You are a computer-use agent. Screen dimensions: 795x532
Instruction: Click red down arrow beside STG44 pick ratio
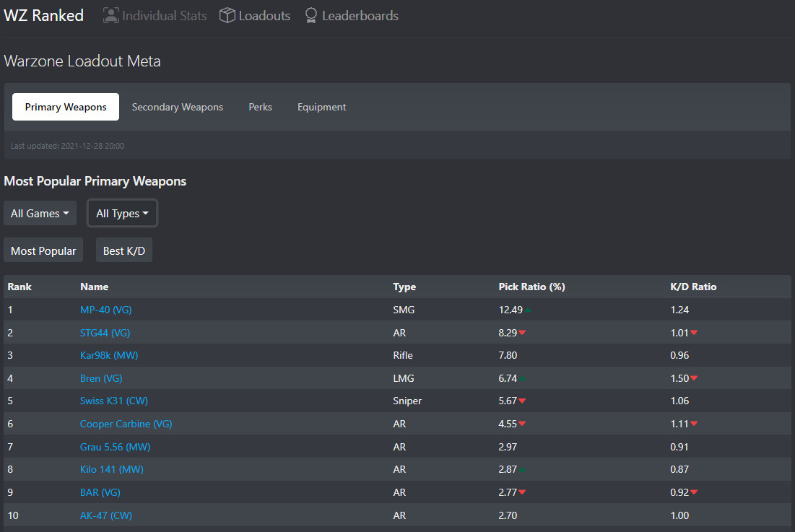[x=522, y=333]
